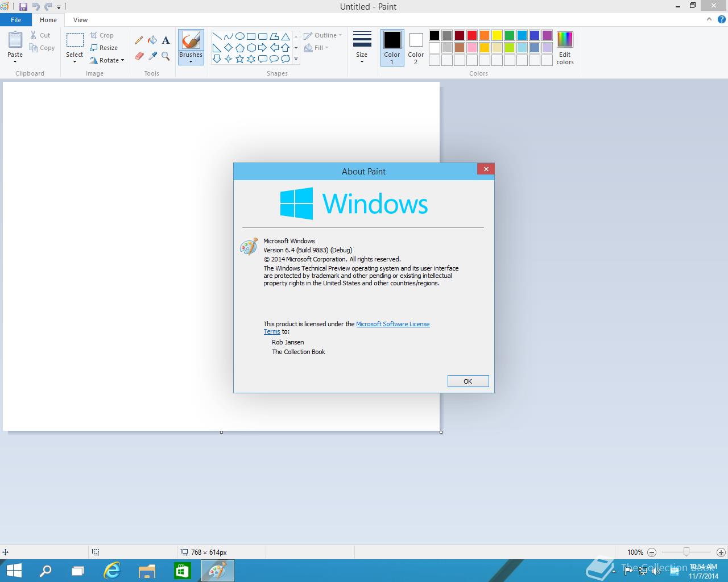Close the About Paint dialog

pyautogui.click(x=486, y=169)
